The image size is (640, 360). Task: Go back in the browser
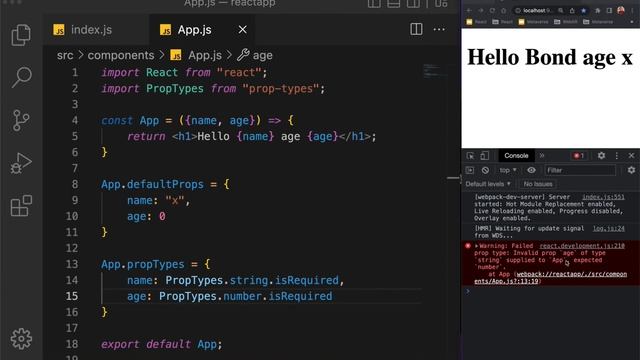(x=469, y=11)
